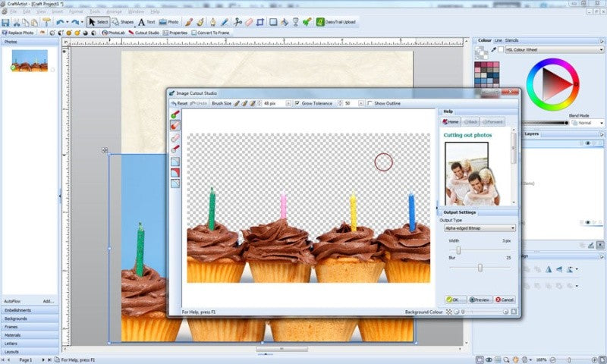Viewport: 607px width, 364px height.
Task: Click the third brush size preset icon
Action: (253, 104)
